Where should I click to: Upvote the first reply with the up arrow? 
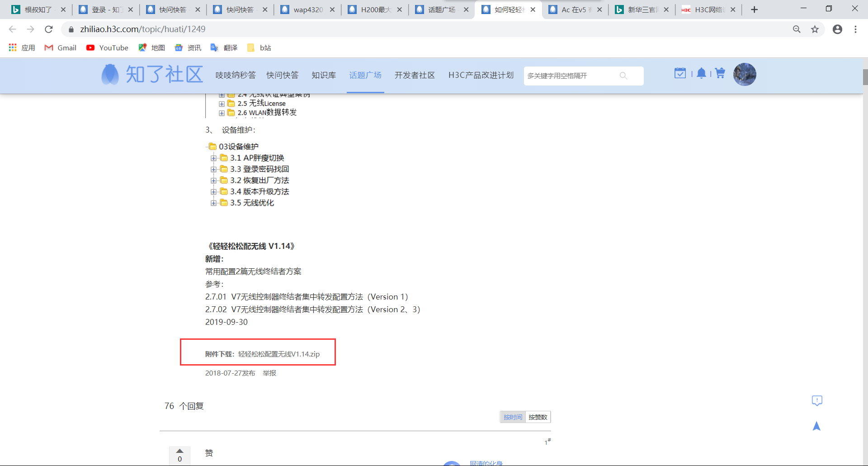179,451
